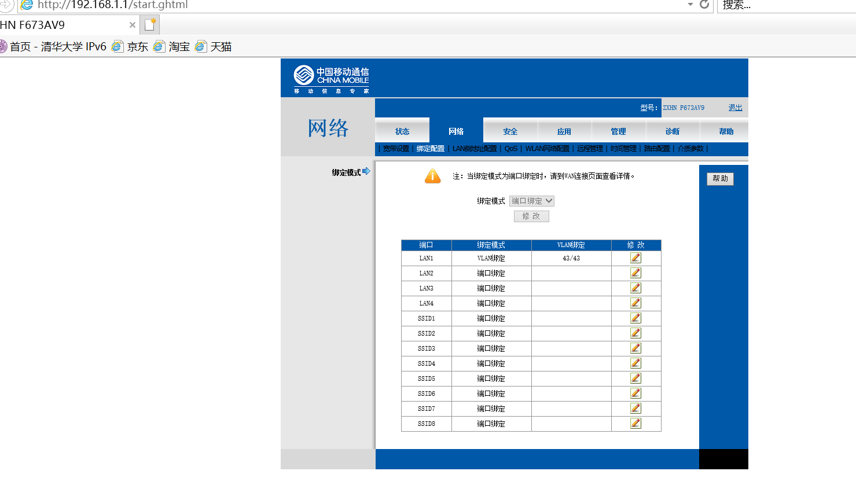Switch to the 状态 tab
856x504 pixels.
pos(402,131)
